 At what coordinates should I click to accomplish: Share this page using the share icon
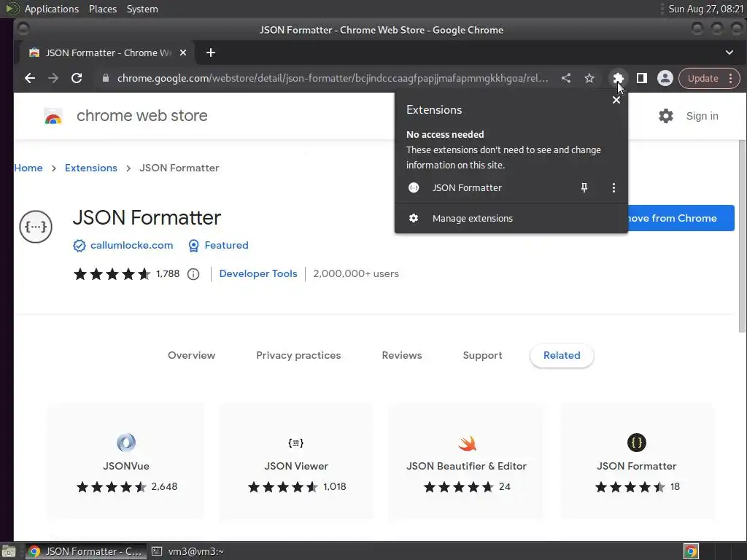point(565,78)
